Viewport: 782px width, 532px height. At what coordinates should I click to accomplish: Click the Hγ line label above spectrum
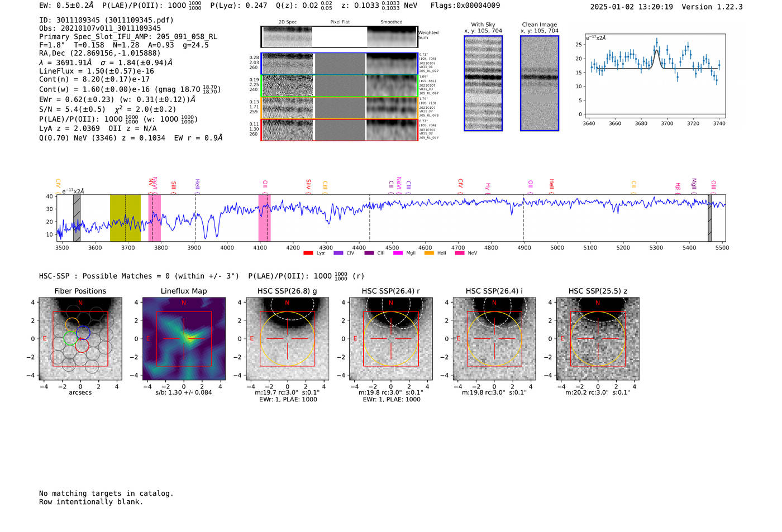pyautogui.click(x=488, y=187)
